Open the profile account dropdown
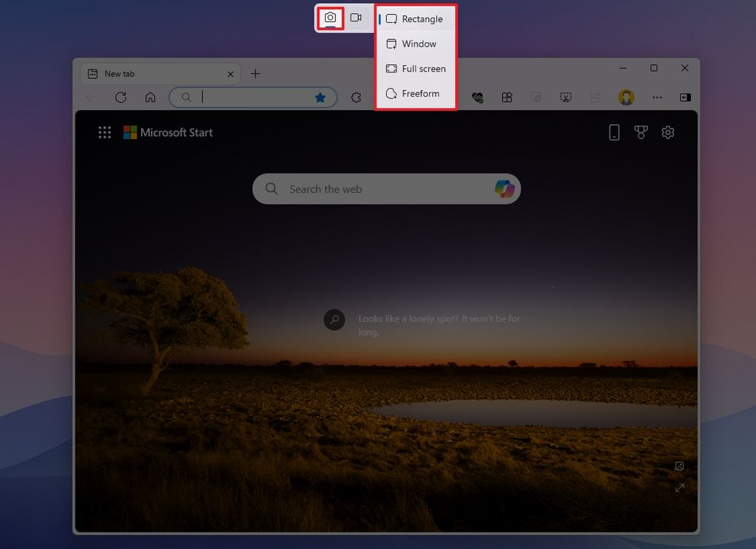Viewport: 756px width, 549px height. [x=626, y=97]
